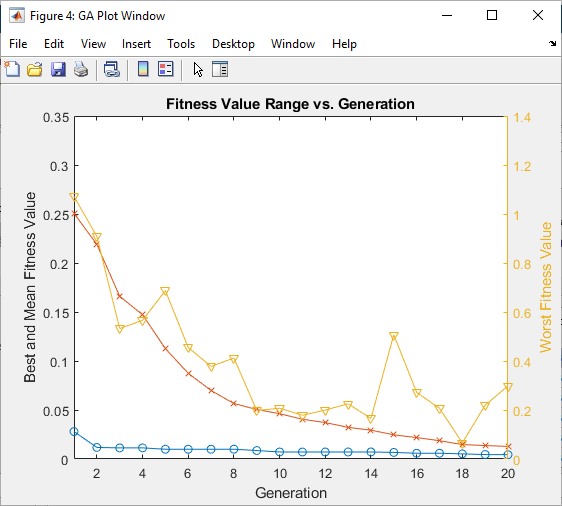Click the worst fitness triangle marker at generation 5
Viewport: 562px width, 506px height.
tap(165, 291)
